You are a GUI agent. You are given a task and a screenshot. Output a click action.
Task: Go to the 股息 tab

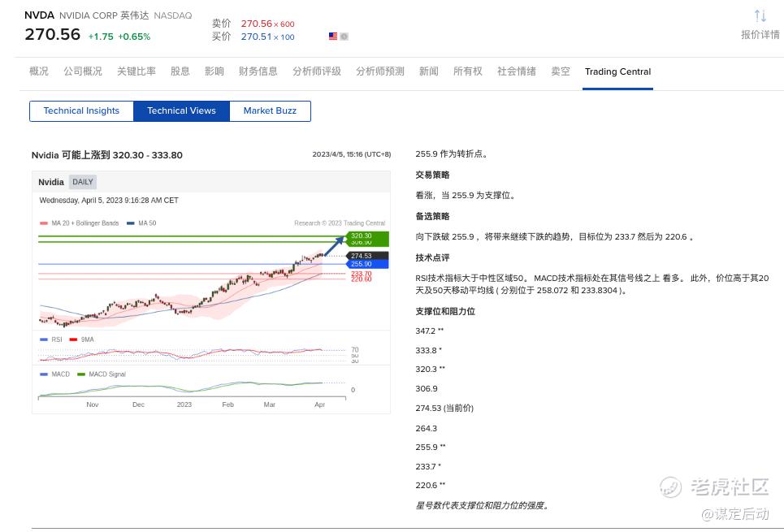click(180, 71)
